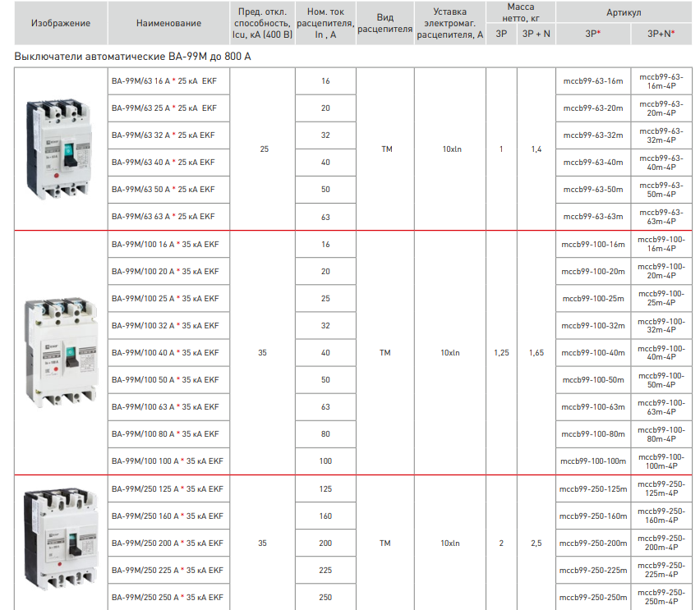This screenshot has height=610, width=700.
Task: Select the name 'ВА-99М/63 32 А * 25 кА EKF'
Action: click(x=163, y=135)
